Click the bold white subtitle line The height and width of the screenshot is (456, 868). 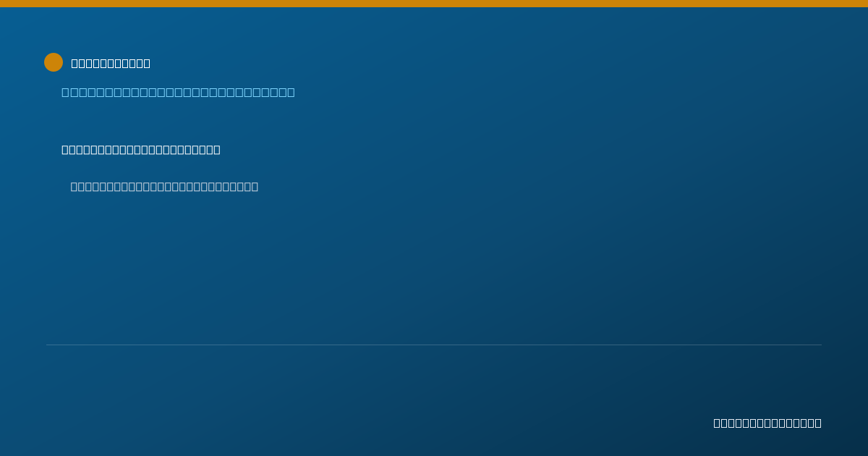coord(141,150)
